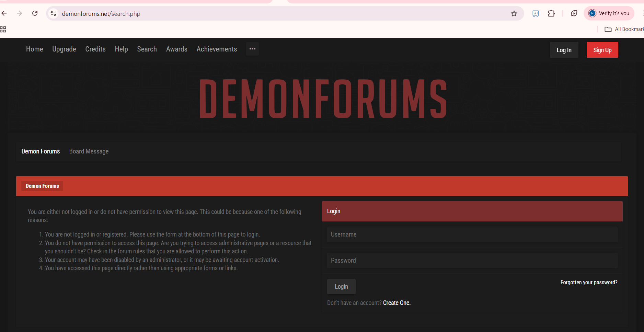Open the performance leaf icon in toolbar
This screenshot has height=332, width=644.
pyautogui.click(x=574, y=13)
